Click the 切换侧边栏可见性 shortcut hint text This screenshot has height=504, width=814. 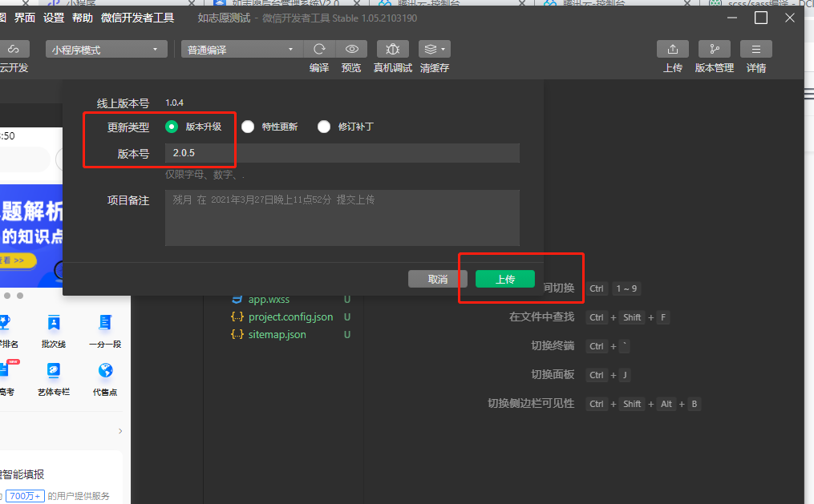coord(531,403)
